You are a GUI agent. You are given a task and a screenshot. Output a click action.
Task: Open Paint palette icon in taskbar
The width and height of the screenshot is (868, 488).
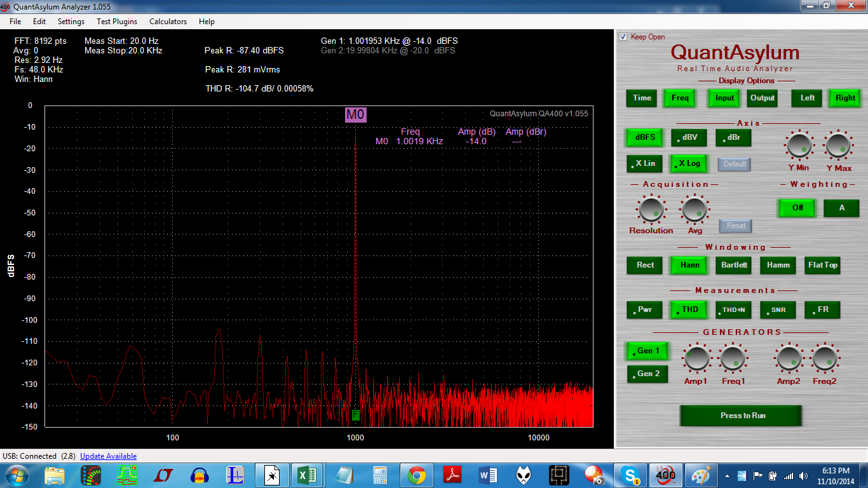point(702,475)
